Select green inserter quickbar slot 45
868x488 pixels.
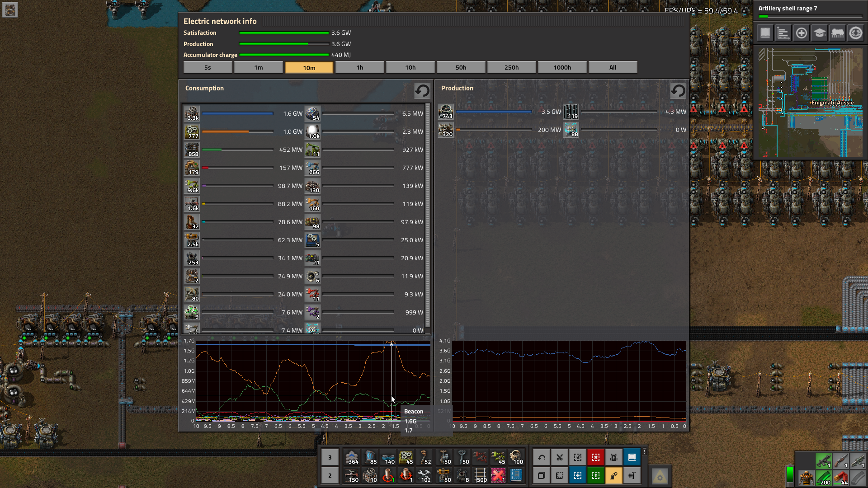click(x=498, y=457)
